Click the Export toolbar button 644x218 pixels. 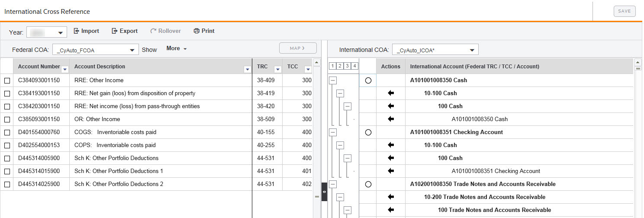pos(125,31)
